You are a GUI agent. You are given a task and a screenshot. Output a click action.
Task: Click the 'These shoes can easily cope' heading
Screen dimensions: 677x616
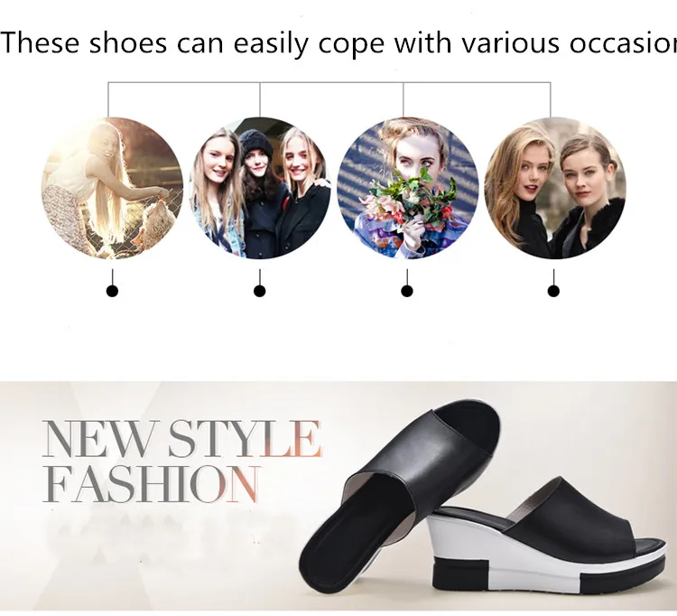338,43
